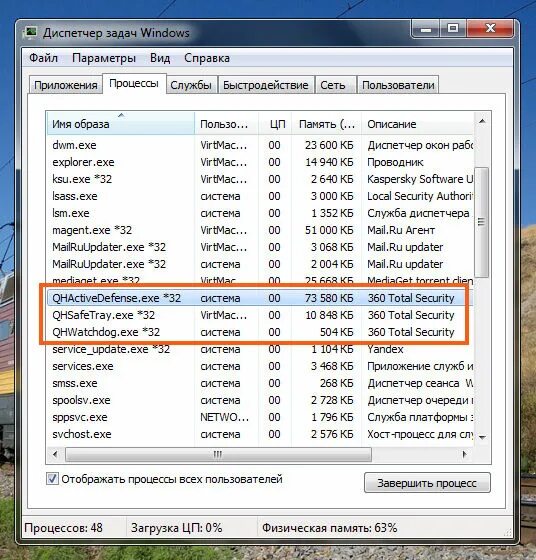The width and height of the screenshot is (536, 560).
Task: Select the QHWatchdog.exe *32 process
Action: point(260,332)
